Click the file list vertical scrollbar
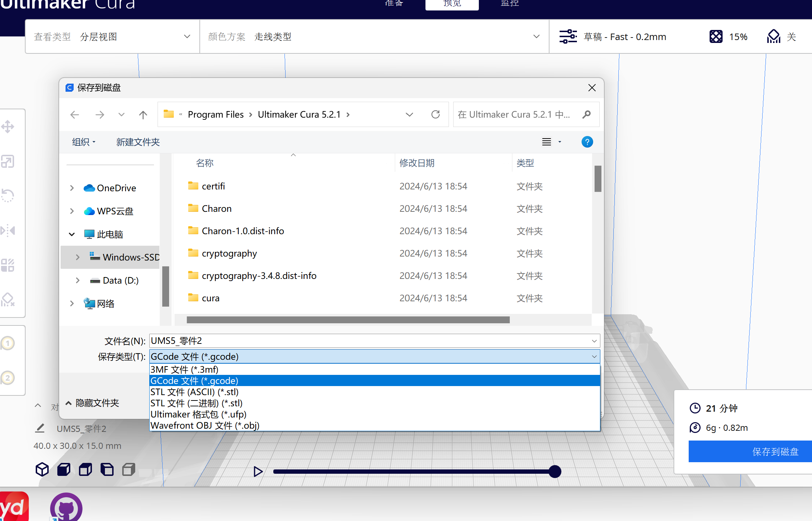Image resolution: width=812 pixels, height=521 pixels. coord(598,179)
